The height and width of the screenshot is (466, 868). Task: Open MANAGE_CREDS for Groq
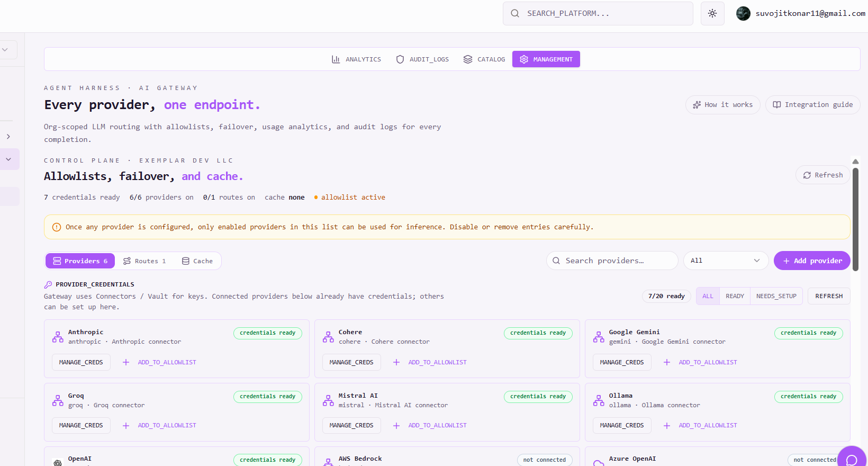coord(81,426)
